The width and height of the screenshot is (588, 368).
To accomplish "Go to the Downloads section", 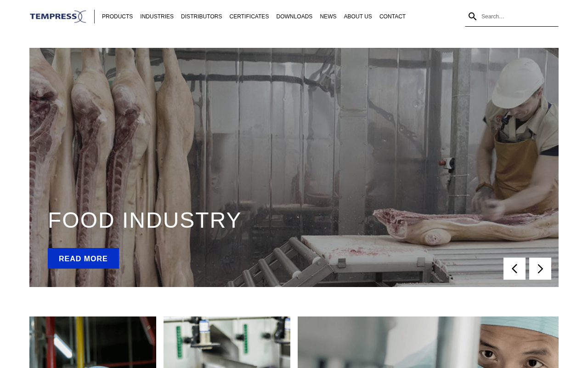I will (294, 17).
